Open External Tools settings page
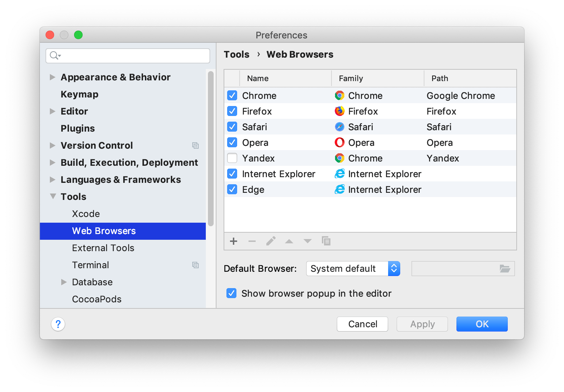The height and width of the screenshot is (392, 564). tap(103, 248)
